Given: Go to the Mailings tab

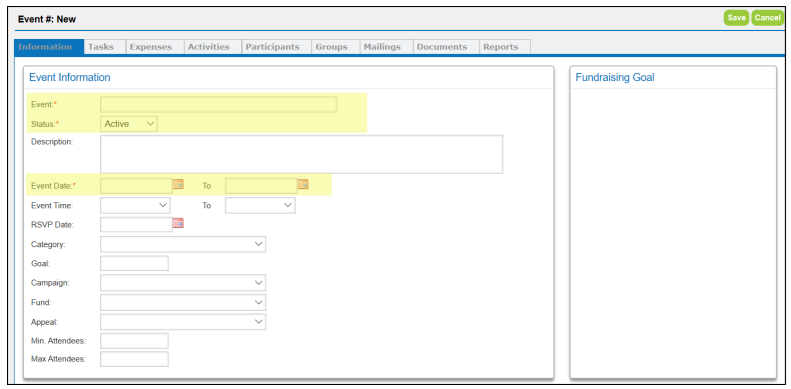Looking at the screenshot, I should [386, 47].
